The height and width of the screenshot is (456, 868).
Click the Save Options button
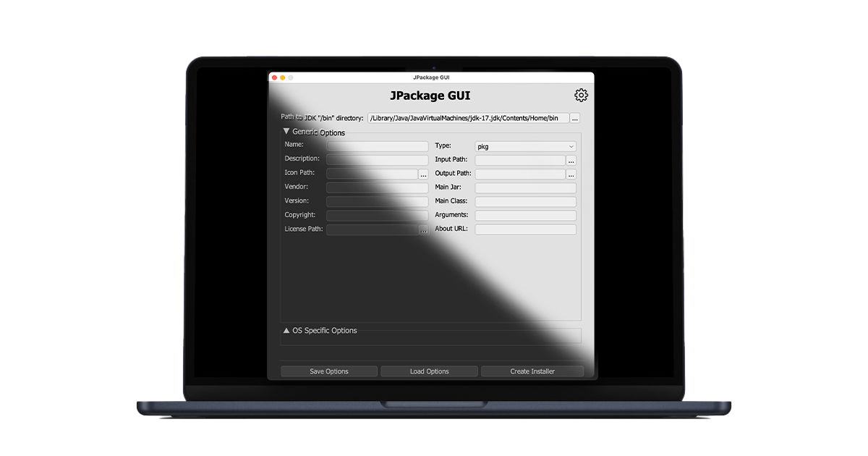[x=329, y=371]
